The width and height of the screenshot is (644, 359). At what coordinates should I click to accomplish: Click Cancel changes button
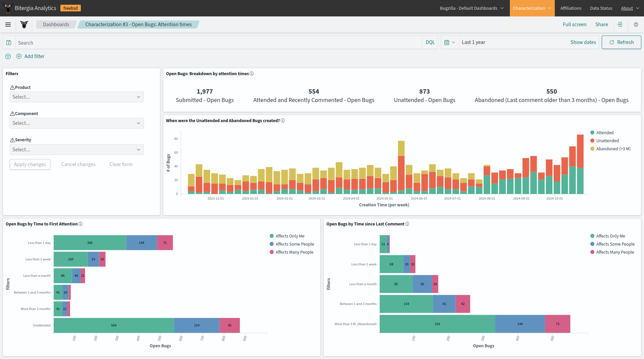pyautogui.click(x=78, y=164)
